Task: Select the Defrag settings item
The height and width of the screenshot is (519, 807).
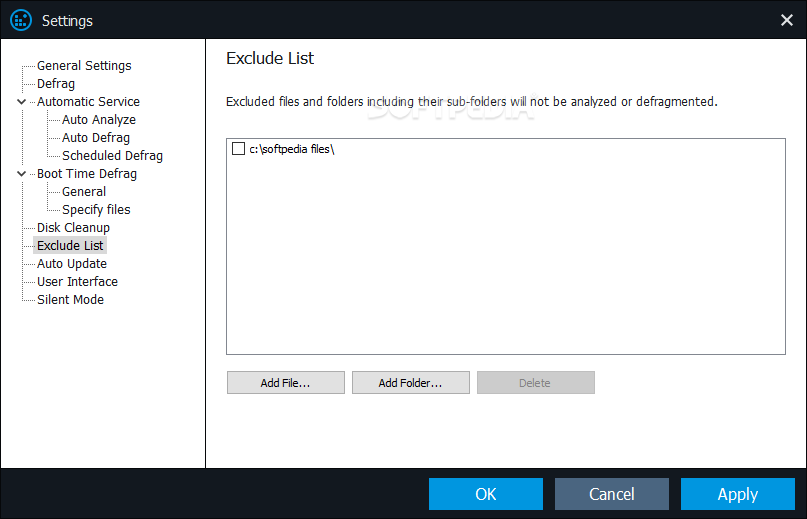Action: [x=56, y=83]
